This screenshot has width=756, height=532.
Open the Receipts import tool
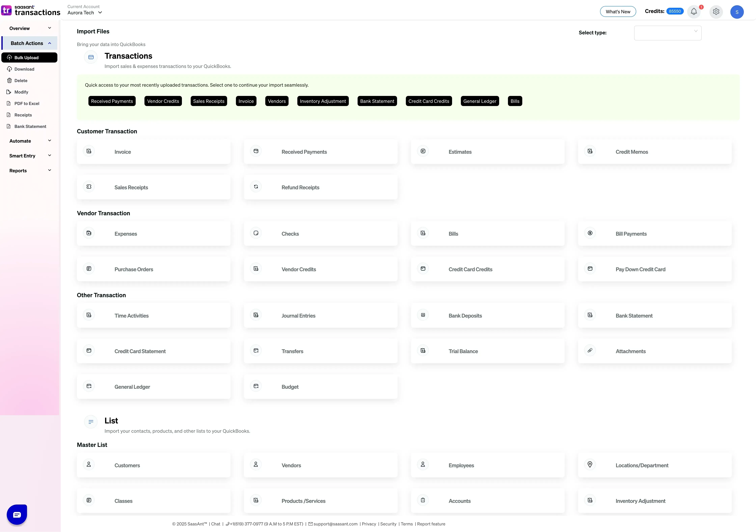[23, 114]
